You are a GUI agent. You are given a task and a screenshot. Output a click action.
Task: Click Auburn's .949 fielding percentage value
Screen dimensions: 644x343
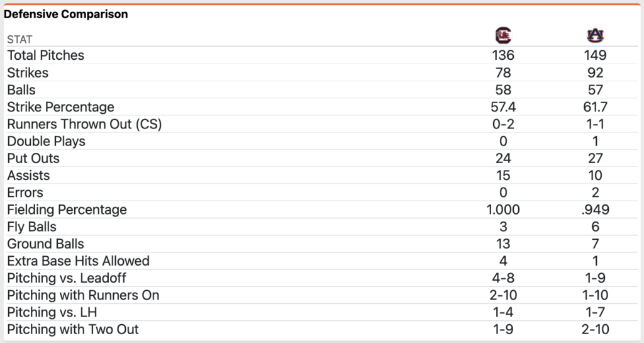pos(595,210)
